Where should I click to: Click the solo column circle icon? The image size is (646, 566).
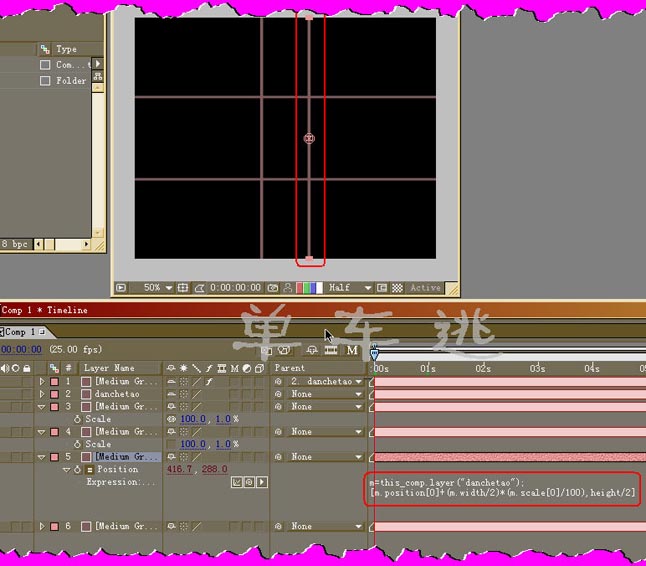click(16, 368)
